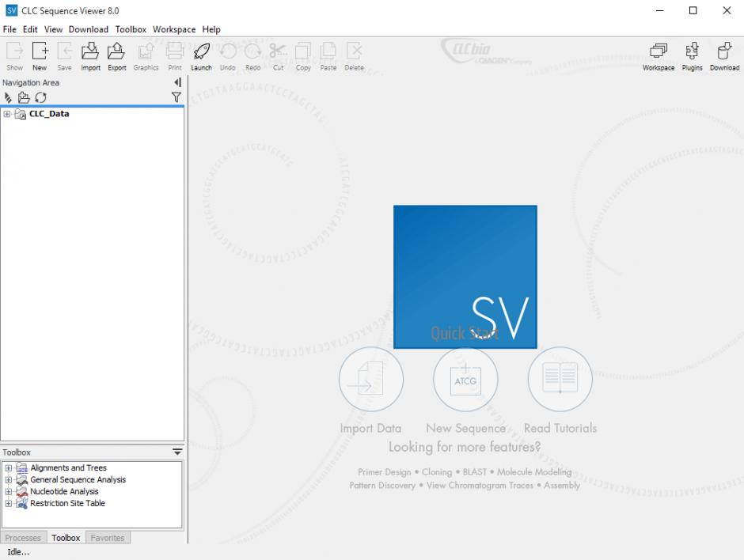Click the Primer Design link
744x560 pixels.
click(x=385, y=472)
